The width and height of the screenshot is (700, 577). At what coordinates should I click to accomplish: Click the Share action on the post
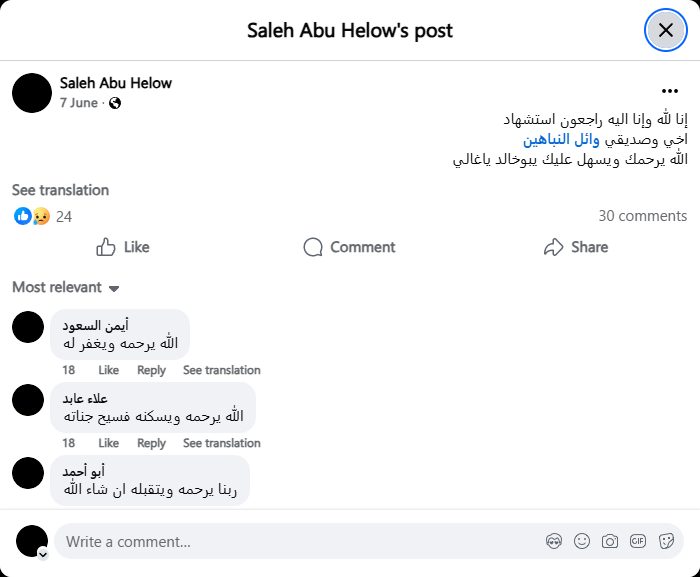pos(575,247)
